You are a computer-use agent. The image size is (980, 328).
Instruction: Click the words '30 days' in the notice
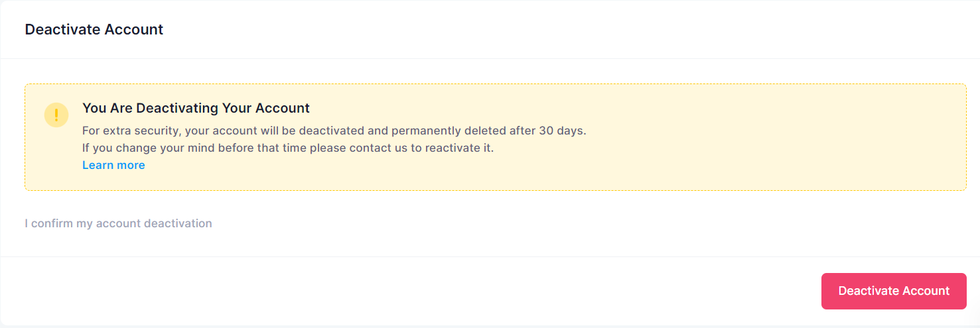[563, 131]
